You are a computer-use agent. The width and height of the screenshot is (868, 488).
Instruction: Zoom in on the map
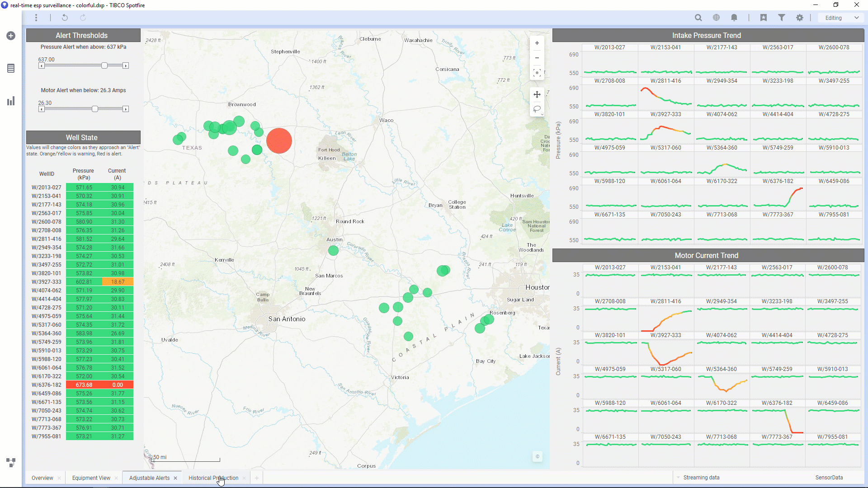pyautogui.click(x=537, y=43)
